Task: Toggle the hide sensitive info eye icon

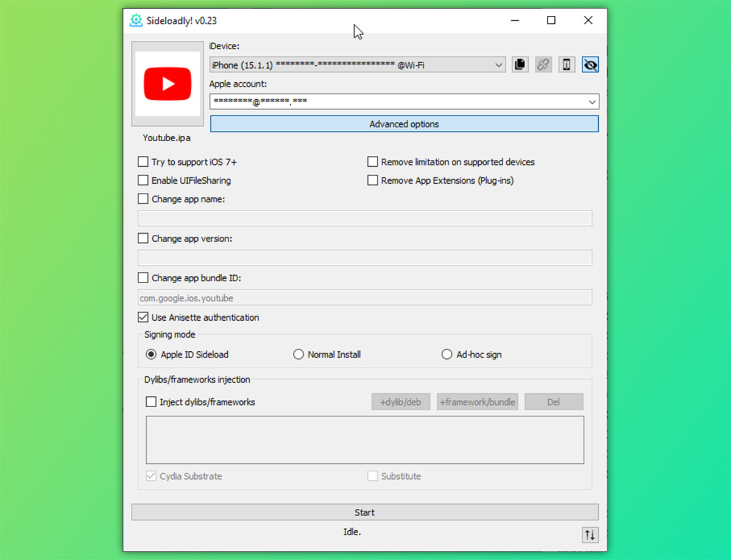Action: pos(590,65)
